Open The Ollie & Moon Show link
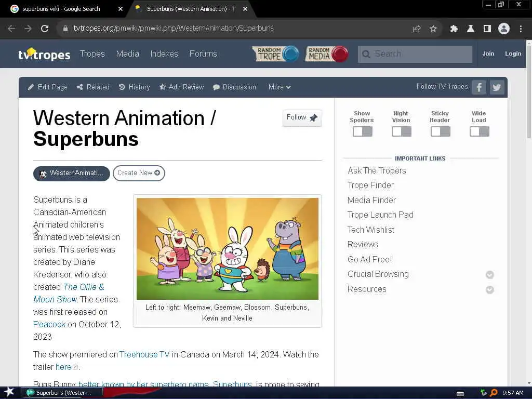 click(x=69, y=293)
